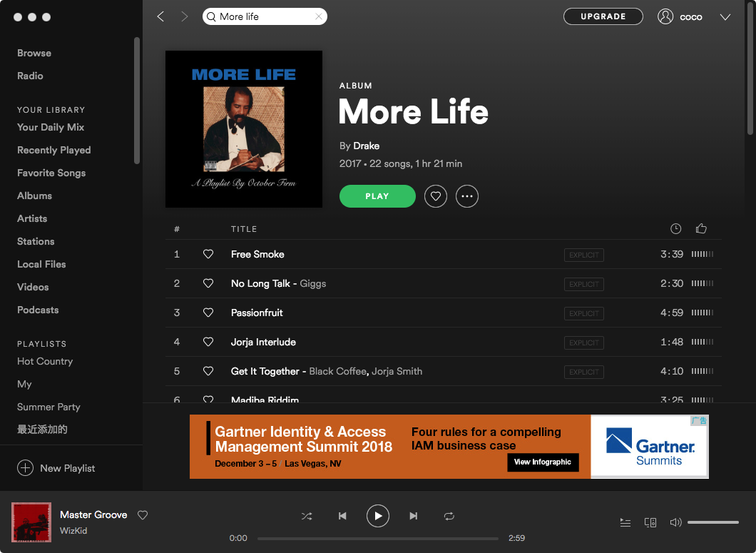The height and width of the screenshot is (553, 756).
Task: Like the song Jorja Interlude
Action: [x=208, y=342]
